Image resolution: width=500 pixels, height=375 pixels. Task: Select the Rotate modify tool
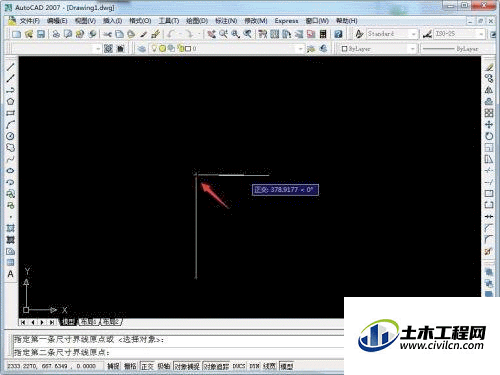489,136
